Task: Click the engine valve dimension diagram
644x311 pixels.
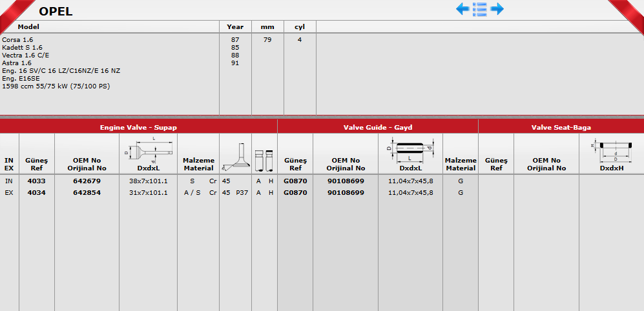Action: (x=148, y=150)
